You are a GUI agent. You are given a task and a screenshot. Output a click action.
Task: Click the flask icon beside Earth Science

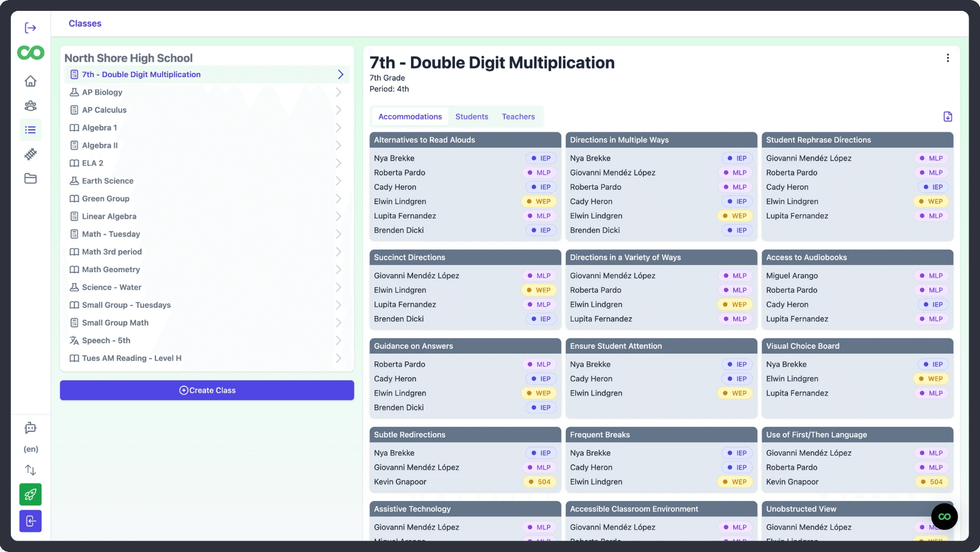(74, 181)
